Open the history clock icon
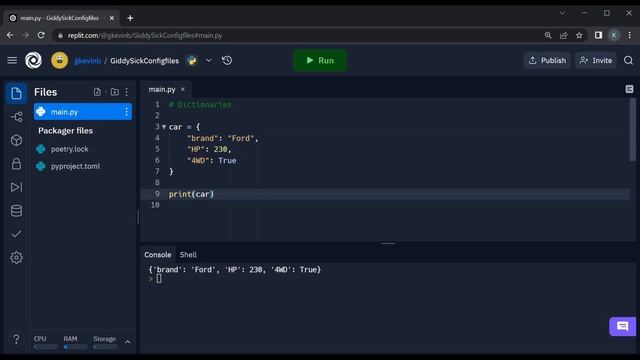Screen dimensions: 640x360 (227, 60)
